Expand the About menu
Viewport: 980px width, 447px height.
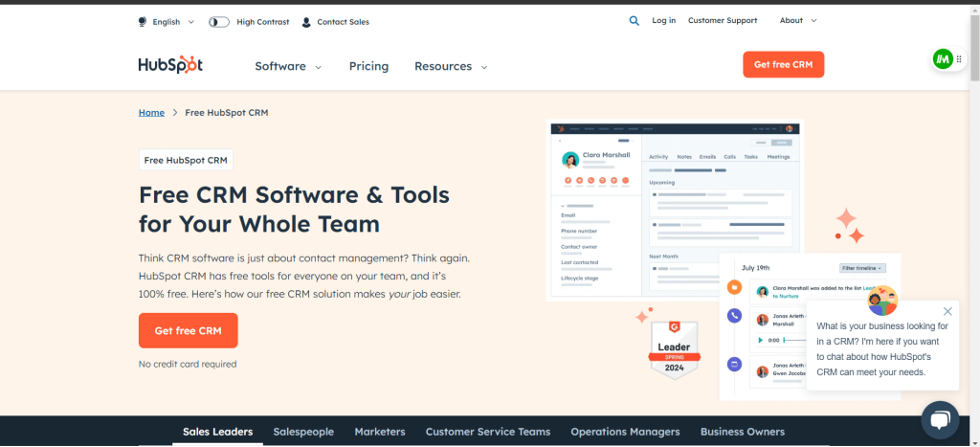798,21
